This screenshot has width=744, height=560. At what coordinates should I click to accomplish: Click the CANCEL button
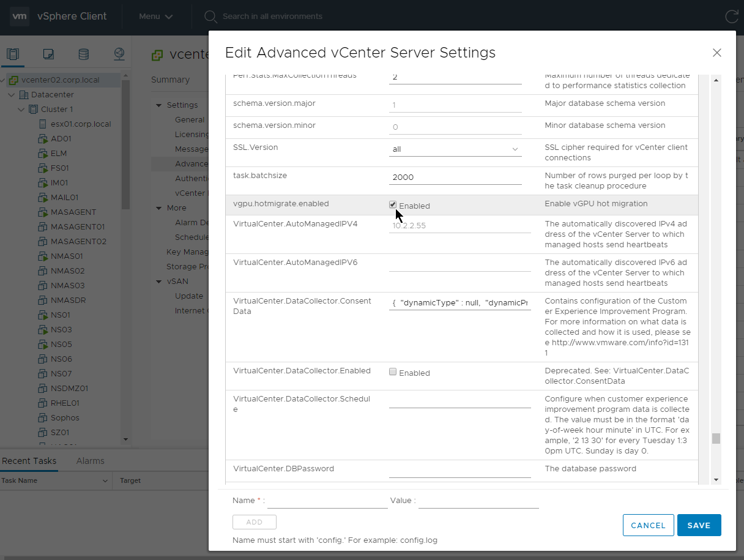click(x=648, y=525)
